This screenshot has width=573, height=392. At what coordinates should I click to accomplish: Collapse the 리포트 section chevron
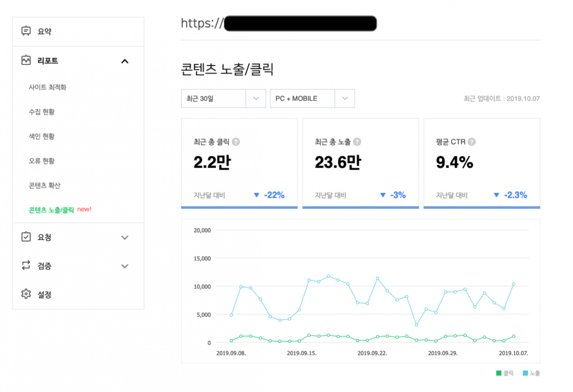(x=125, y=61)
